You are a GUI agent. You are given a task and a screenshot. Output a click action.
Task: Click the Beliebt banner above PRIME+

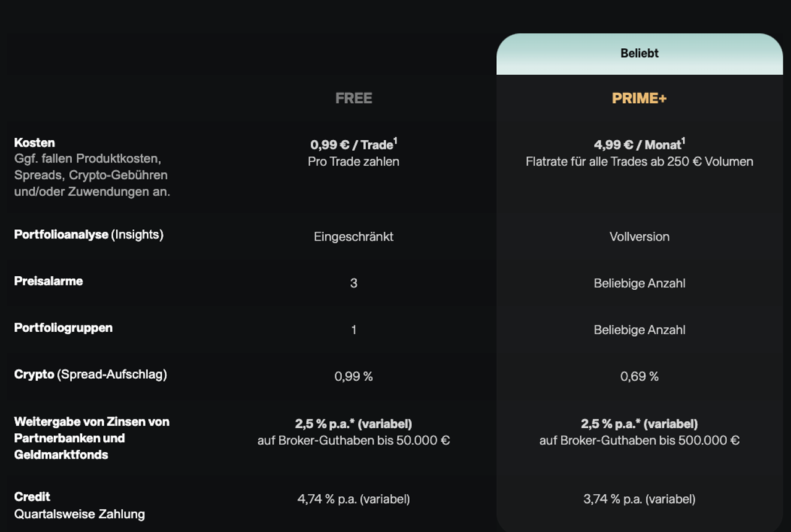coord(640,54)
